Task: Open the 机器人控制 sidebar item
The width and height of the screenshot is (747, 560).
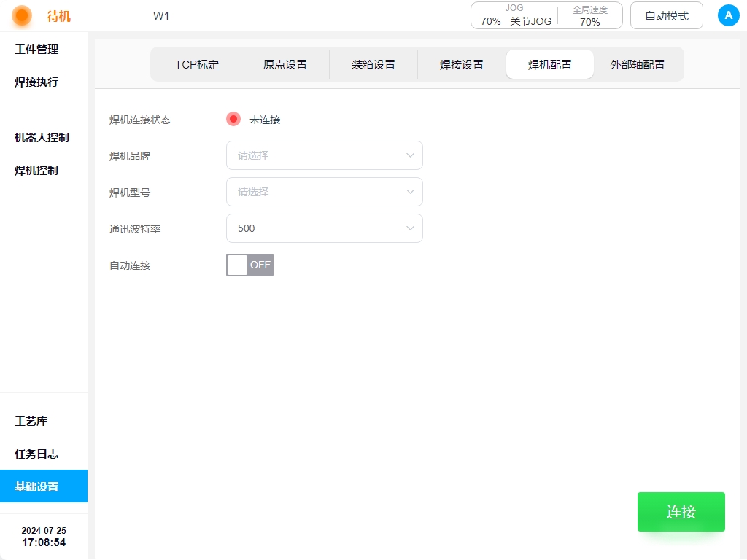Action: tap(42, 138)
